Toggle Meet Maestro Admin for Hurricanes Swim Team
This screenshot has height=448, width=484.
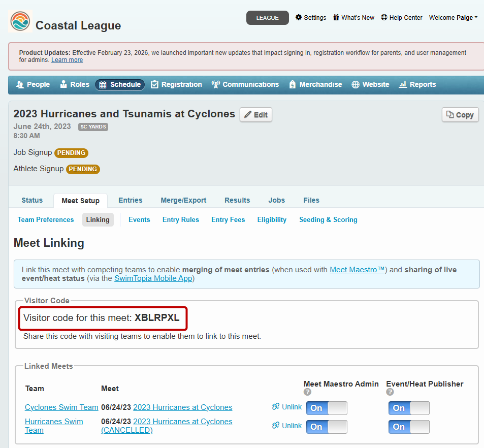click(x=327, y=427)
